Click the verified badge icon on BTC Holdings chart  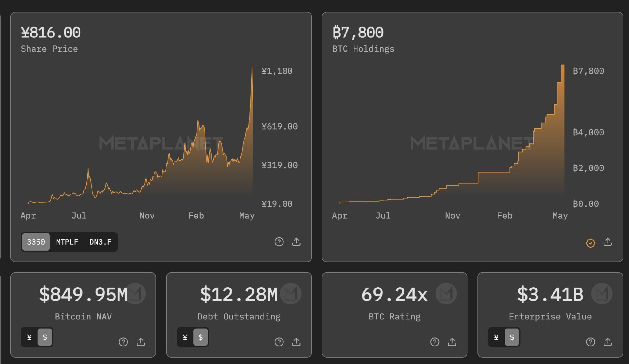pyautogui.click(x=591, y=243)
